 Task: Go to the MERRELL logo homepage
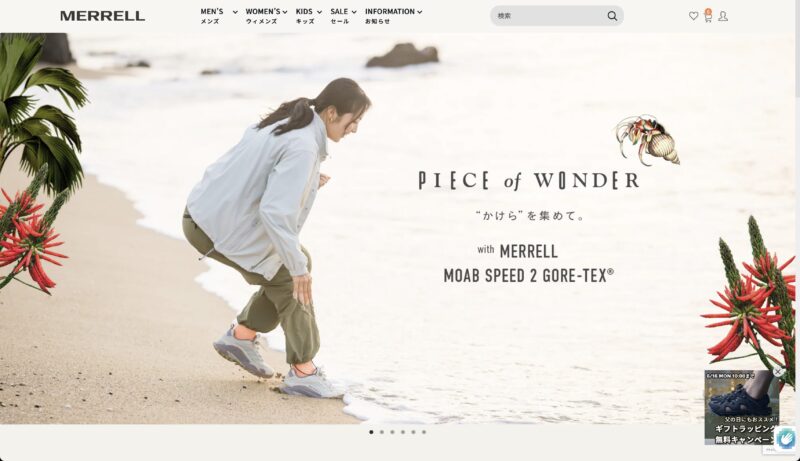pyautogui.click(x=103, y=16)
